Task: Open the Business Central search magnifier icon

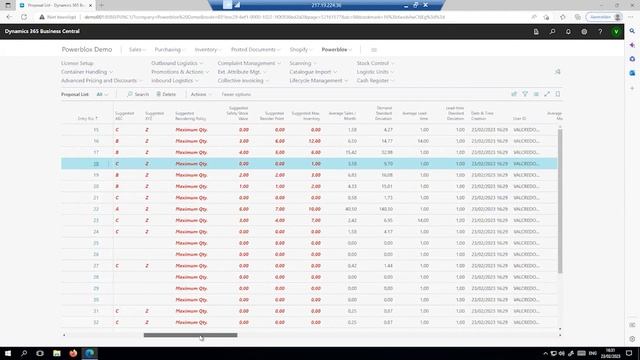Action: click(x=552, y=31)
